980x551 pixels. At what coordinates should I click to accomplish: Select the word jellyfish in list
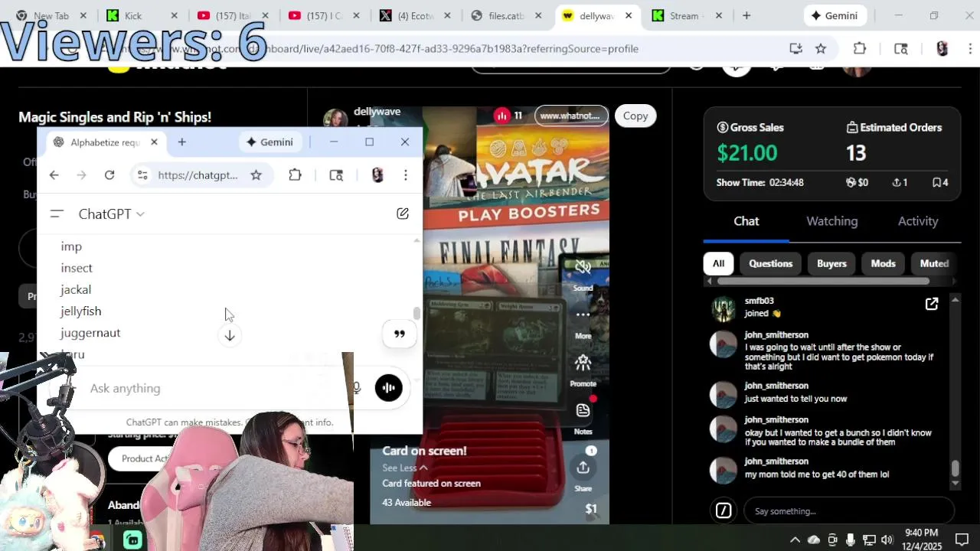point(80,311)
